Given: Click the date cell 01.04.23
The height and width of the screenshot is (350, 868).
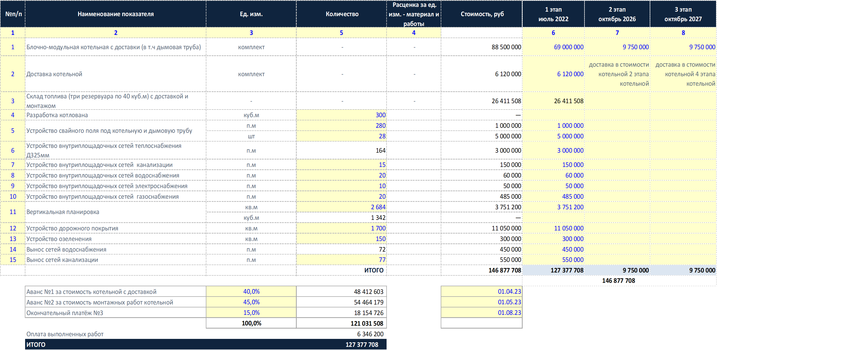Looking at the screenshot, I should coord(482,291).
